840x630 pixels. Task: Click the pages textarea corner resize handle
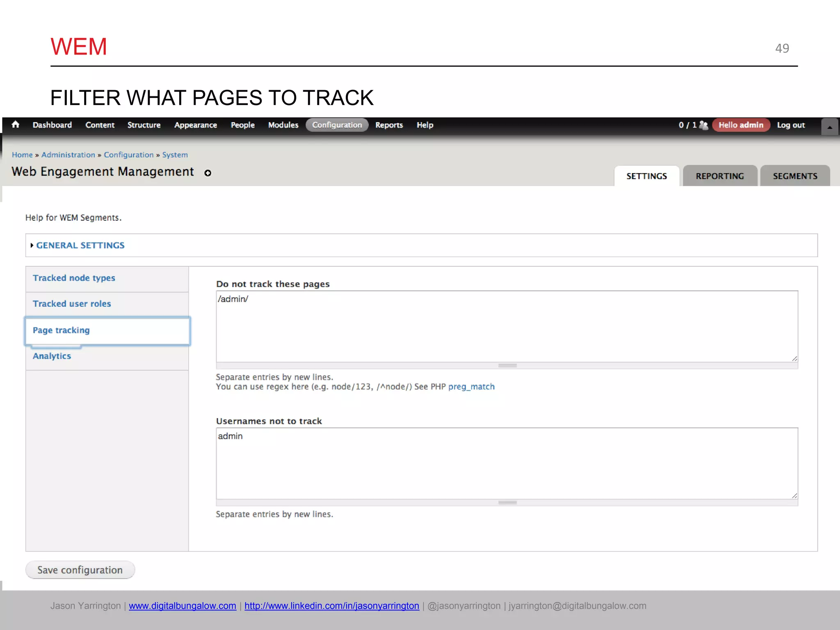pos(794,358)
